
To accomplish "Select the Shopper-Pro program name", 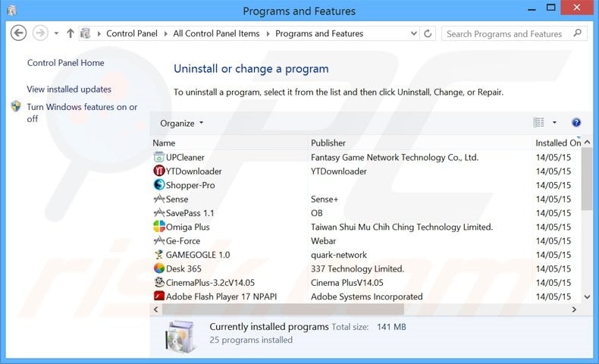I will click(x=190, y=185).
